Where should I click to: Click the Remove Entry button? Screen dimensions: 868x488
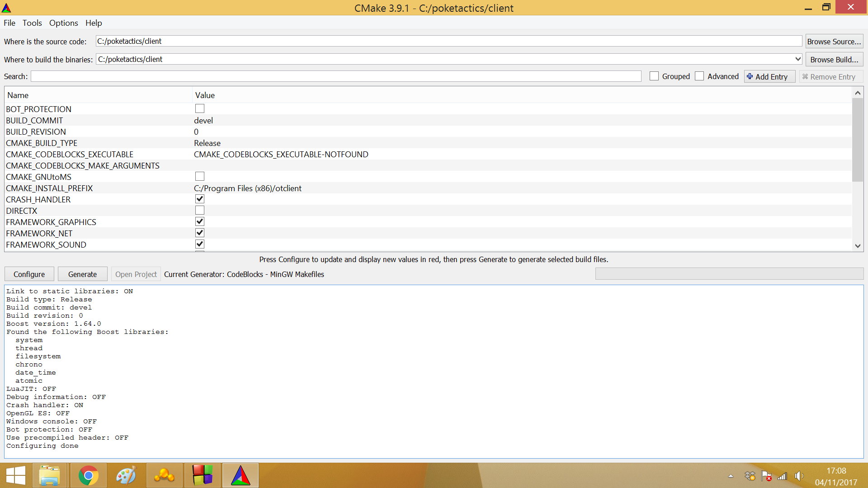click(x=831, y=77)
